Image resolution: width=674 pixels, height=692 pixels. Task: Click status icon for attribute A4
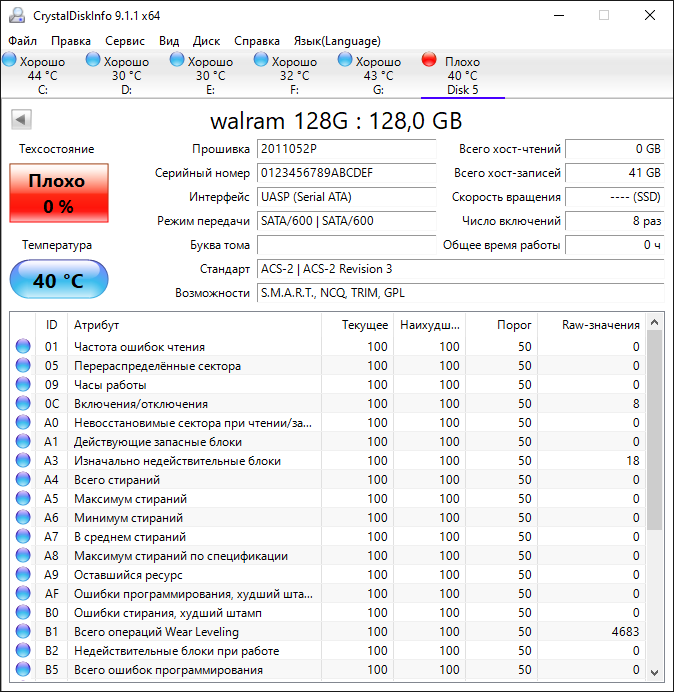(x=23, y=479)
